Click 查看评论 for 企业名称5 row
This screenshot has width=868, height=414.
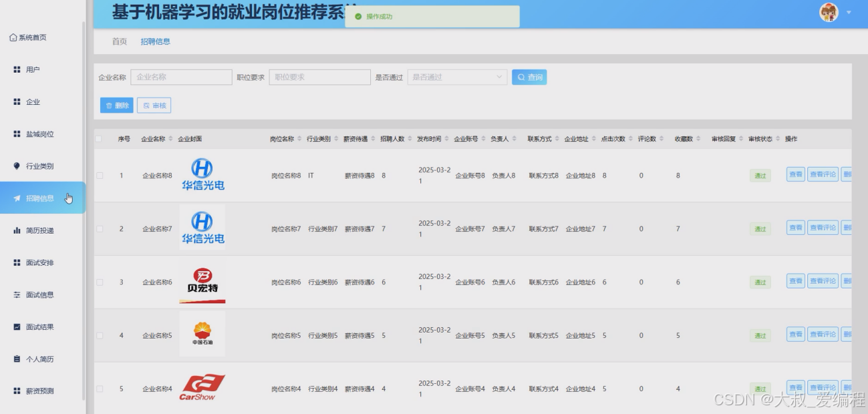coord(823,335)
